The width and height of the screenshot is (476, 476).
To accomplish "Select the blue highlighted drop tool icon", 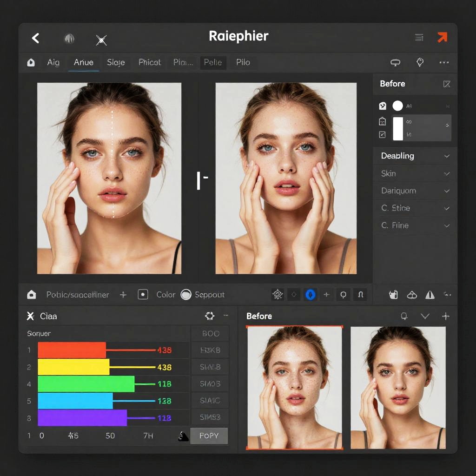I will 311,294.
